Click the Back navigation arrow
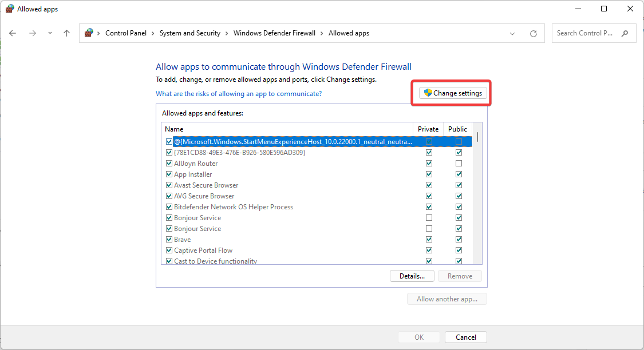 13,33
